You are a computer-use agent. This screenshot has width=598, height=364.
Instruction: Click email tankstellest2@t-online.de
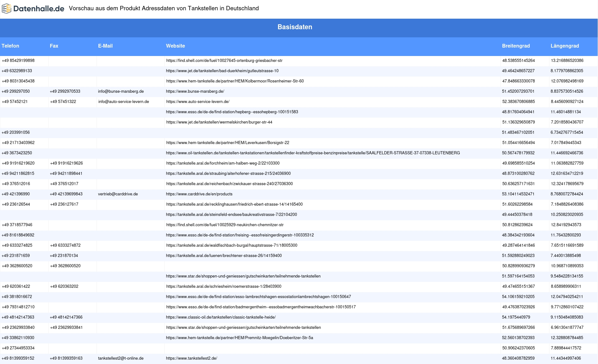tap(121, 358)
